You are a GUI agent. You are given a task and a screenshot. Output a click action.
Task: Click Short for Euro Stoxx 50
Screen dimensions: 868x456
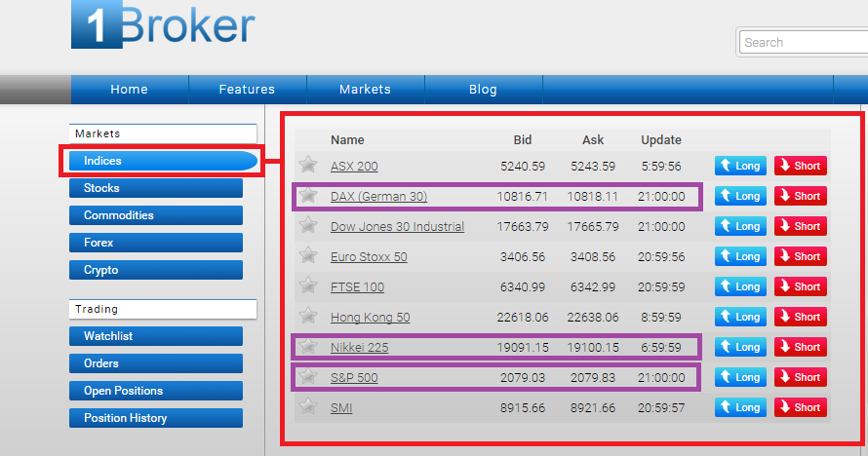(801, 256)
